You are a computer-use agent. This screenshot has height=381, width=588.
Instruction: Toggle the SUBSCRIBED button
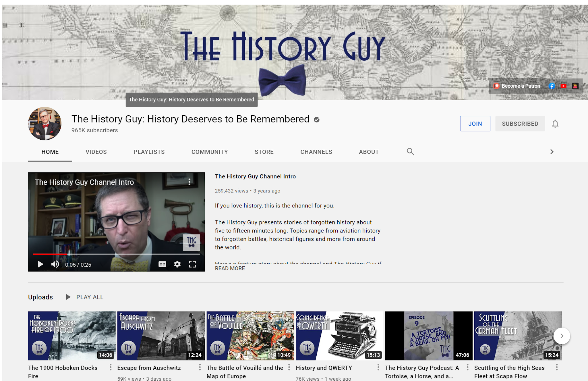tap(520, 124)
